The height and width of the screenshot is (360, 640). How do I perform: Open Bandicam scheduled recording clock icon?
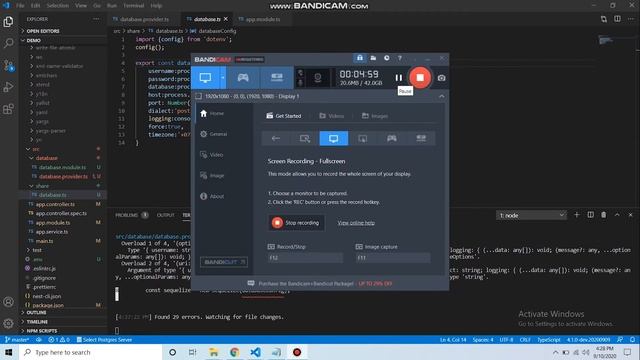click(387, 58)
